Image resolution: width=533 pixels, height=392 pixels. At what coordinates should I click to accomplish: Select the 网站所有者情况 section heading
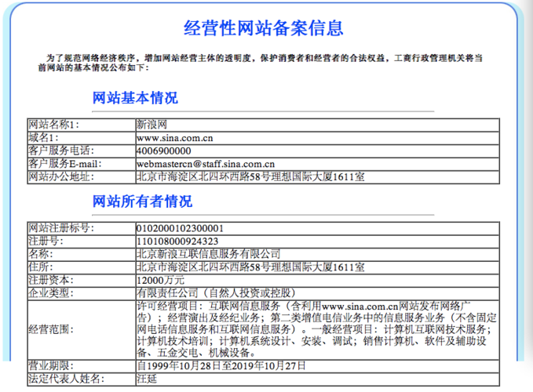142,201
